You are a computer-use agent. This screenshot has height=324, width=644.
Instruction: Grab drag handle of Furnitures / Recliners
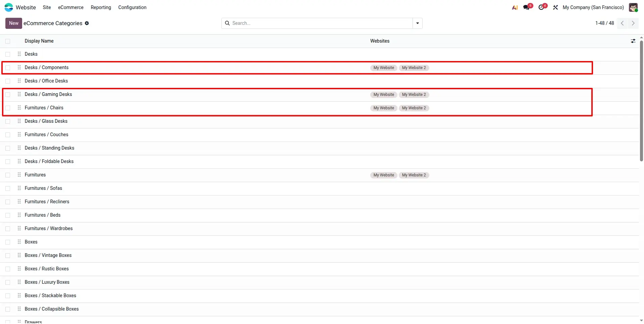click(x=19, y=202)
